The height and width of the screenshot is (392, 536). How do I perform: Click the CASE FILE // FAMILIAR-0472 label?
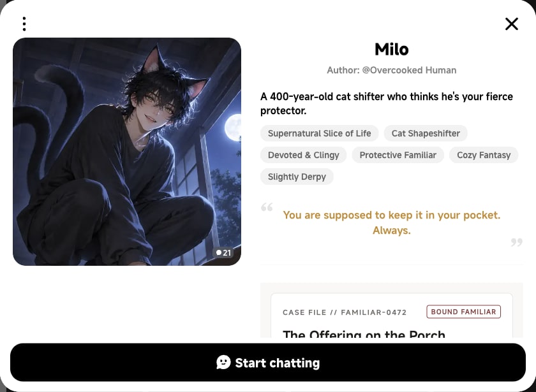click(345, 312)
